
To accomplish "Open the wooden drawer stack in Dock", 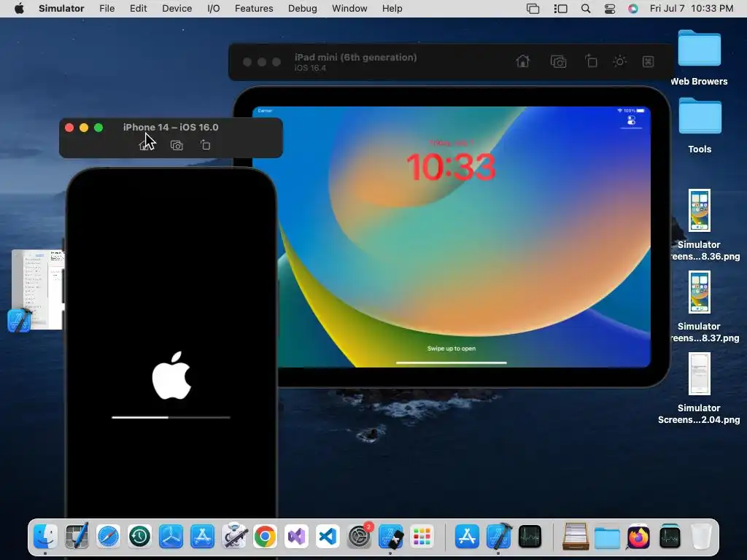I will click(x=576, y=537).
